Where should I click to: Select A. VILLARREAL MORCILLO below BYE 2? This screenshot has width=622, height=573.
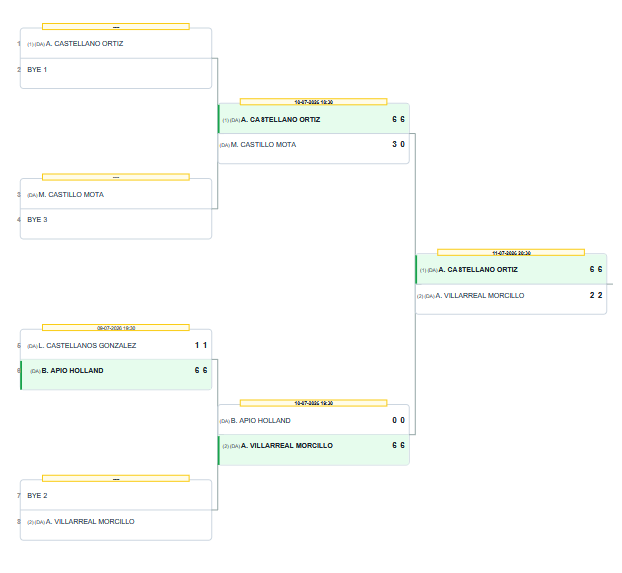116,525
